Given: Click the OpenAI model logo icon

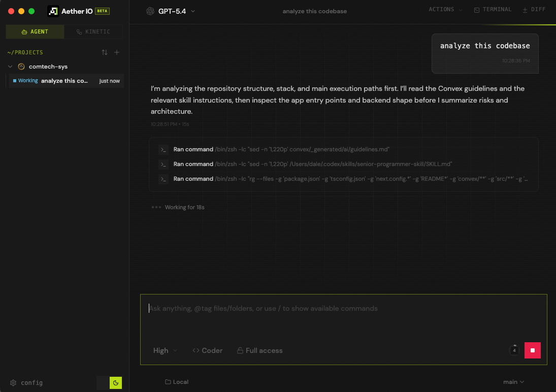Looking at the screenshot, I should pos(150,11).
